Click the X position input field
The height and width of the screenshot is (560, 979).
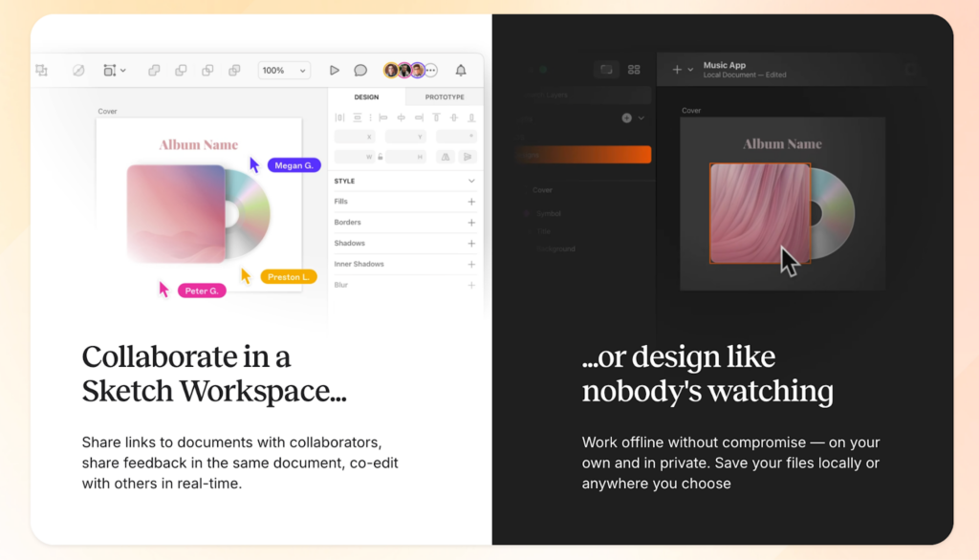click(355, 137)
